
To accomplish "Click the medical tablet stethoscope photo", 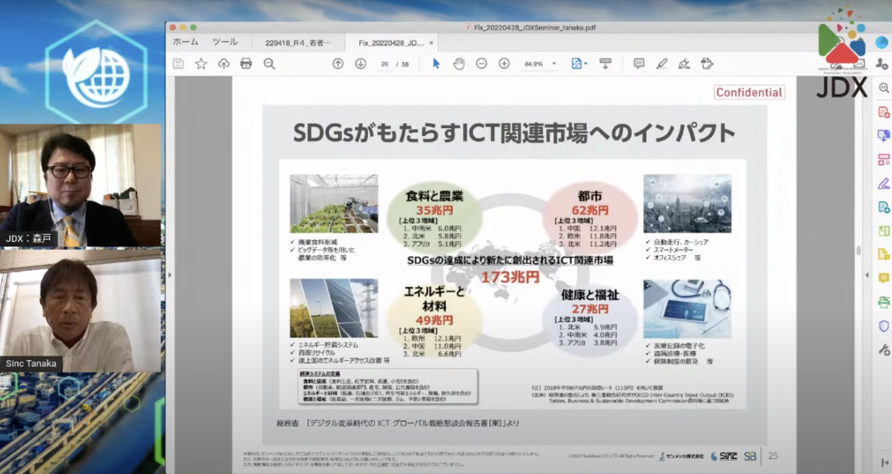I will coord(687,308).
